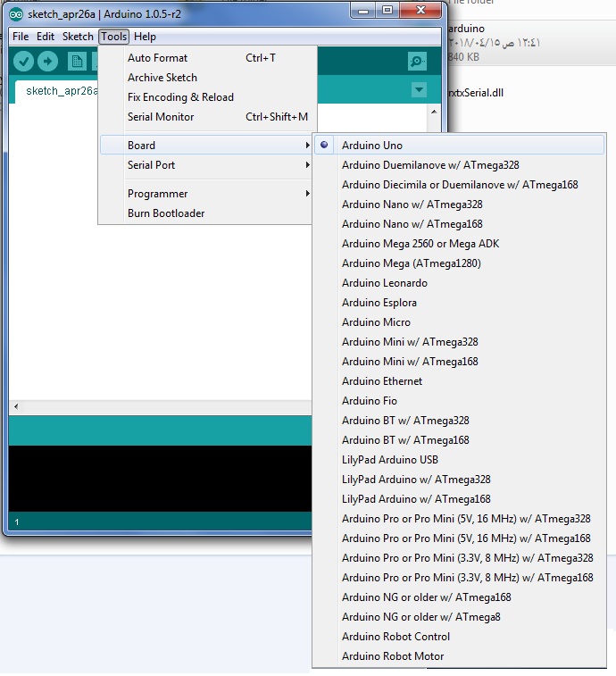Maximize the Arduino IDE window
The height and width of the screenshot is (676, 616).
pyautogui.click(x=387, y=11)
